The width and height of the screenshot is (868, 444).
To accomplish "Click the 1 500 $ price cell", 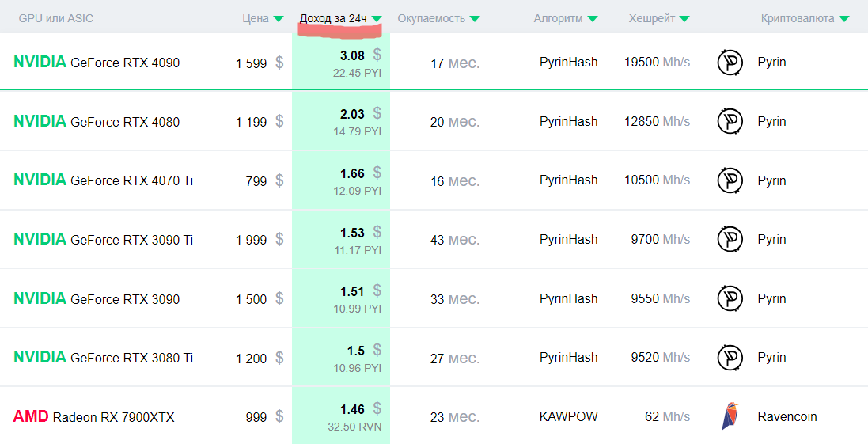I will (x=260, y=299).
